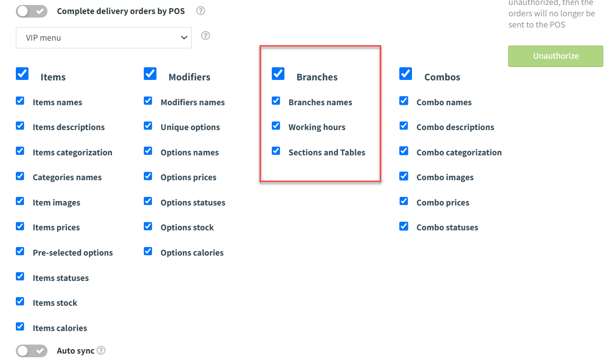This screenshot has width=615, height=364.
Task: Click help icon beside Complete delivery orders
Action: 201,11
